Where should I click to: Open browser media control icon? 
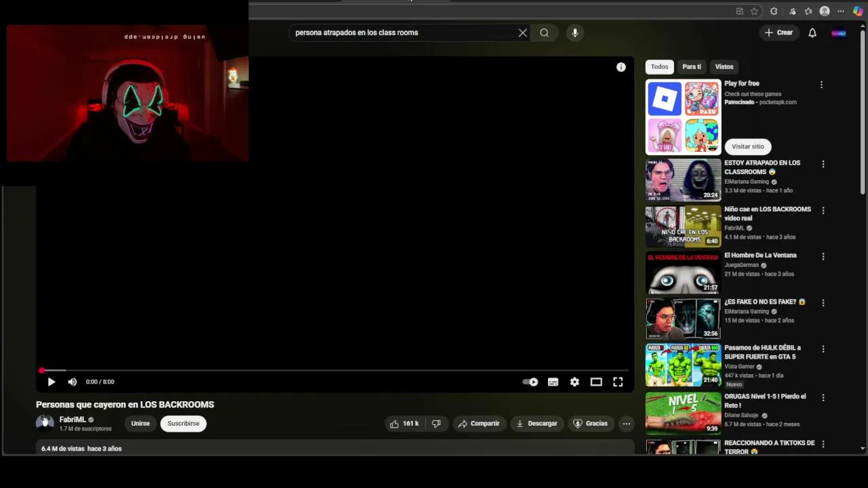click(792, 11)
